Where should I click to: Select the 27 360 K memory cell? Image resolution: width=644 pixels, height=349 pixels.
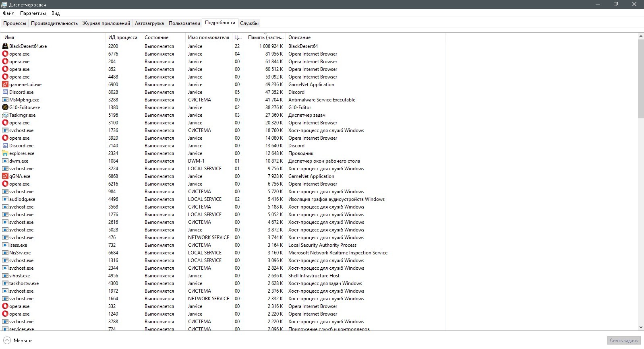click(274, 115)
